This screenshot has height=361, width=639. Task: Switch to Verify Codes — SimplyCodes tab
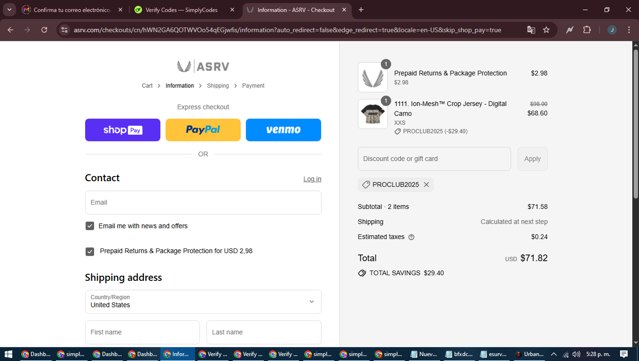181,10
